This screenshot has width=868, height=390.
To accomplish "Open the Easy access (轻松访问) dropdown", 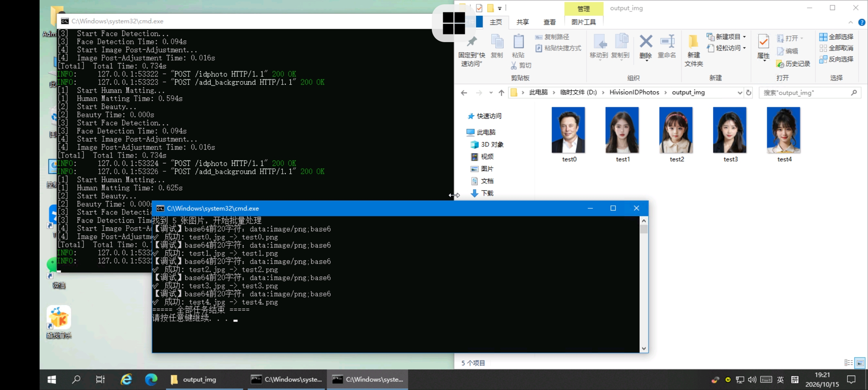I will (726, 48).
